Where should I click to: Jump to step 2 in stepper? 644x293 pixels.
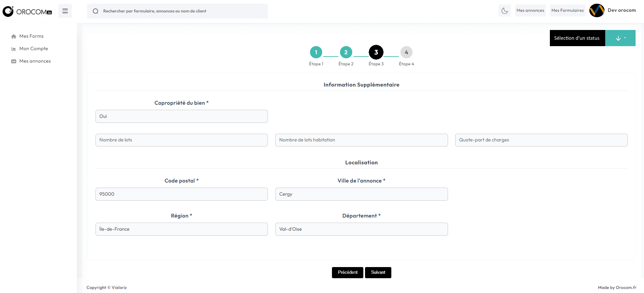coord(346,52)
